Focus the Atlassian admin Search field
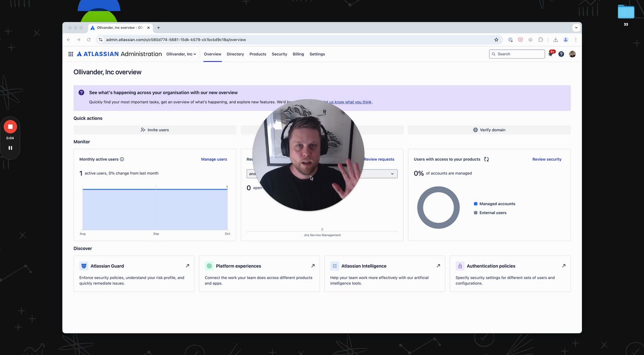644x355 pixels. coord(517,54)
